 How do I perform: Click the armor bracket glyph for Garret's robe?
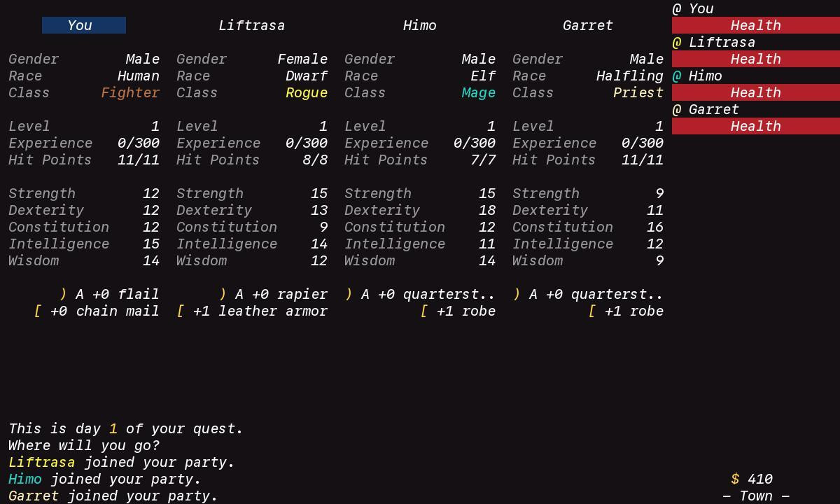click(x=592, y=311)
